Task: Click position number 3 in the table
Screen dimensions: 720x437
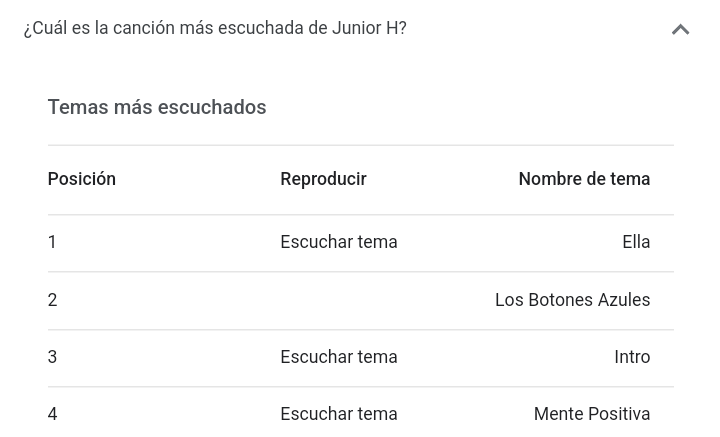Action: 52,357
